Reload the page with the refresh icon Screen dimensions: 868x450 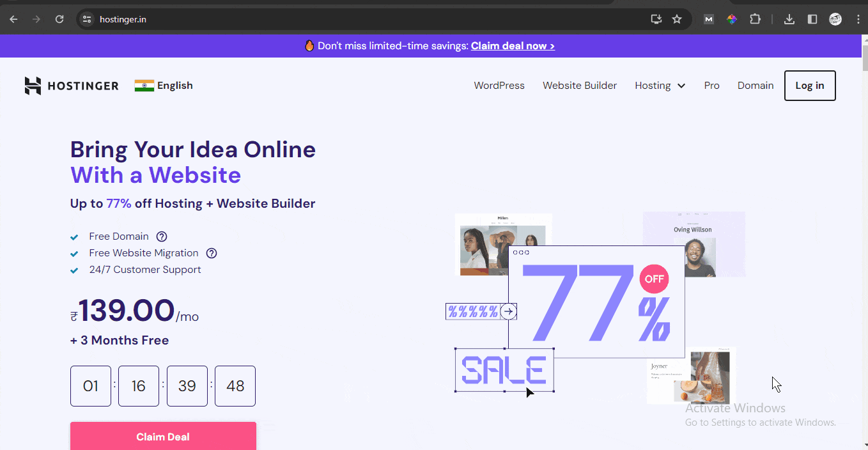tap(59, 19)
